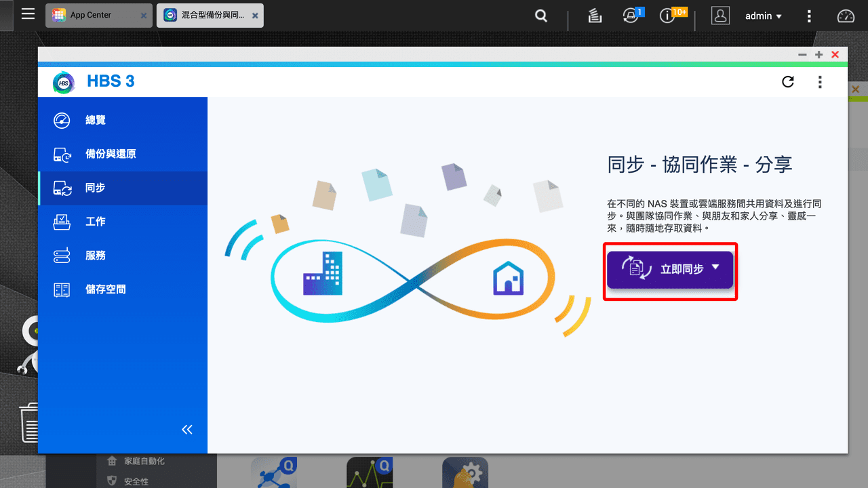Open the notifications bell with badge 1
The height and width of the screenshot is (488, 868).
point(630,15)
